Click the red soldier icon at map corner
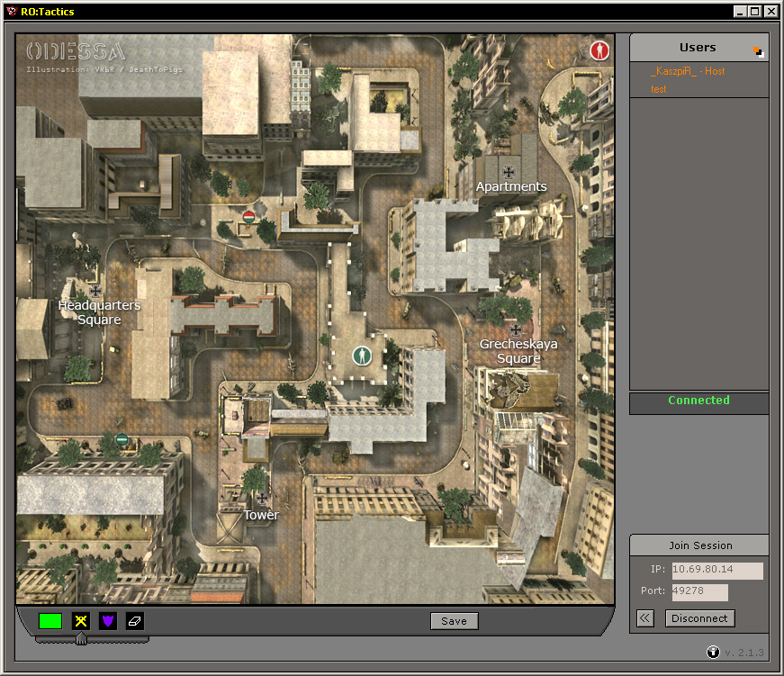Viewport: 784px width, 676px height. click(x=599, y=50)
